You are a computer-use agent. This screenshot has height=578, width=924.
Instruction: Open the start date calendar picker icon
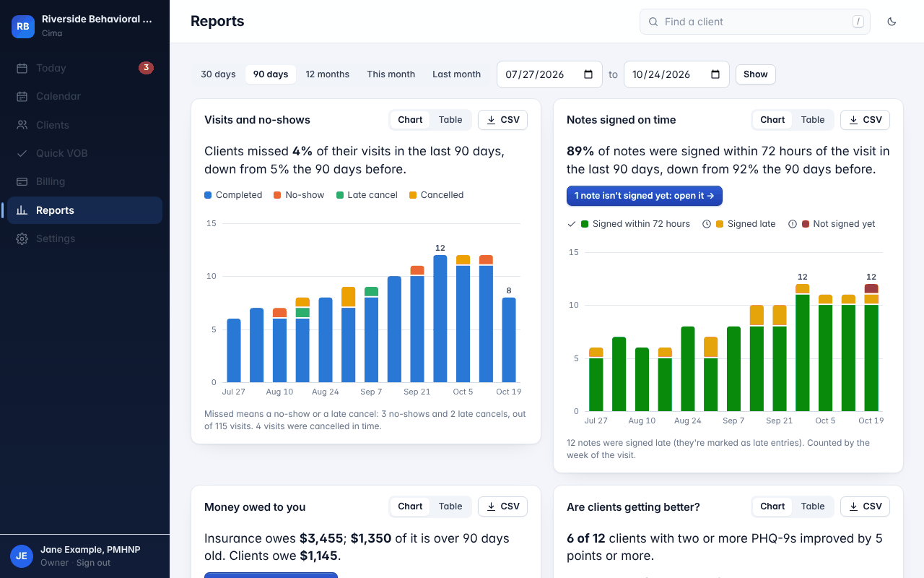point(588,74)
